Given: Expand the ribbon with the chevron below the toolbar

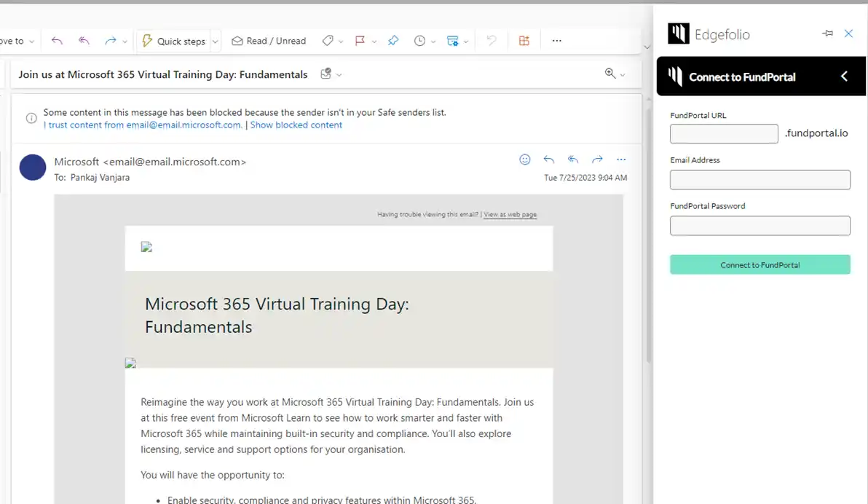Looking at the screenshot, I should pos(647,47).
